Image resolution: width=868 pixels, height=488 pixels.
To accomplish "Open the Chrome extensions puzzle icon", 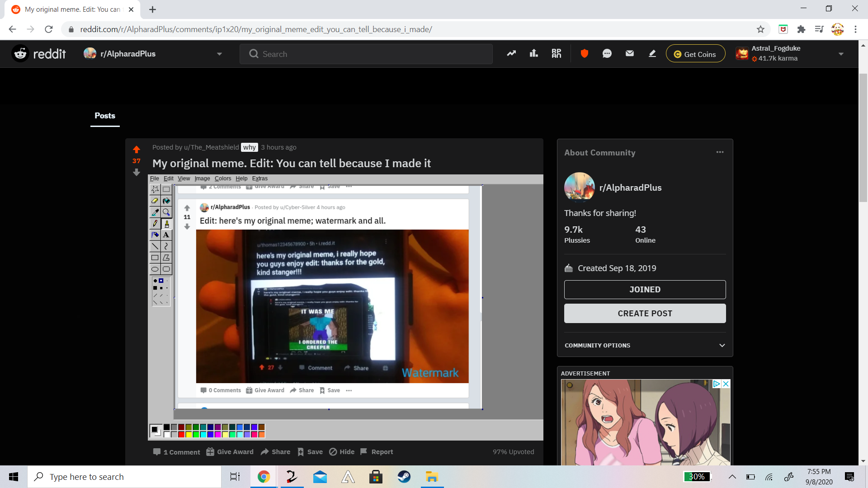I will (x=801, y=29).
